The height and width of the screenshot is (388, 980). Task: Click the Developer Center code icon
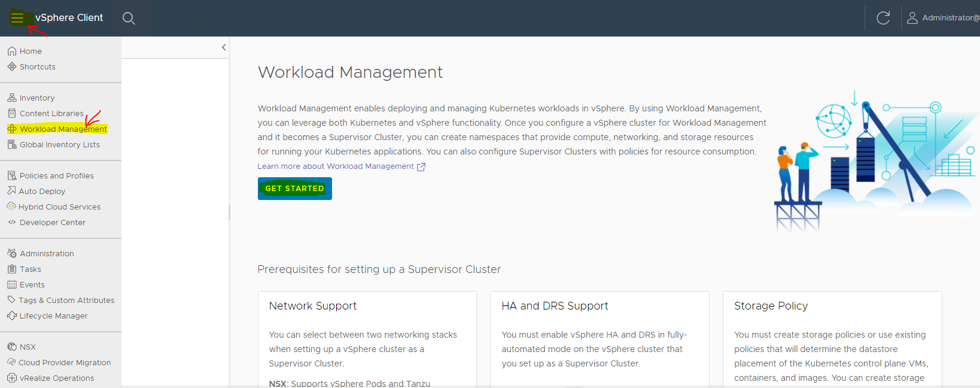(12, 222)
